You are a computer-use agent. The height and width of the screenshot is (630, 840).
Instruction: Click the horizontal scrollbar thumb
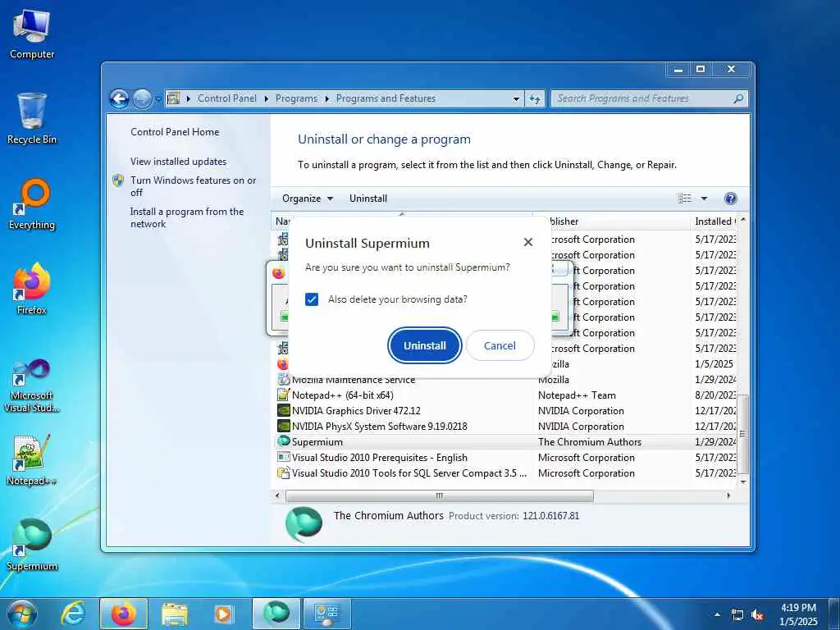click(440, 496)
